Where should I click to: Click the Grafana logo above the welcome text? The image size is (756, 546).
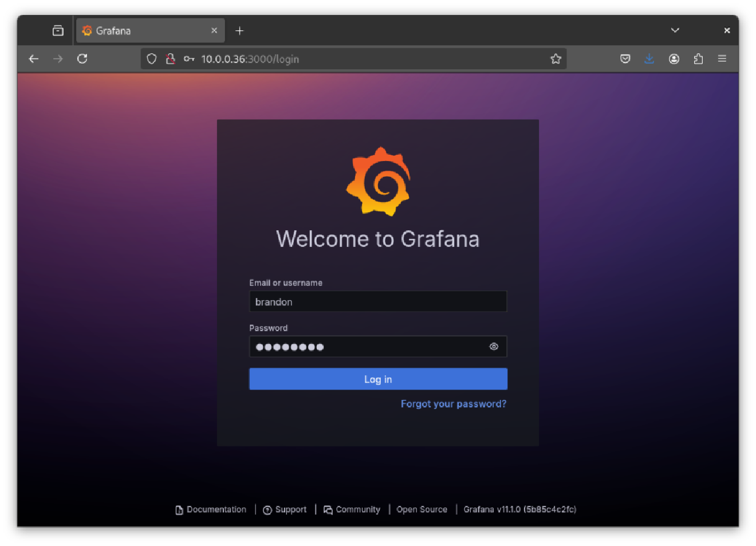click(x=378, y=182)
